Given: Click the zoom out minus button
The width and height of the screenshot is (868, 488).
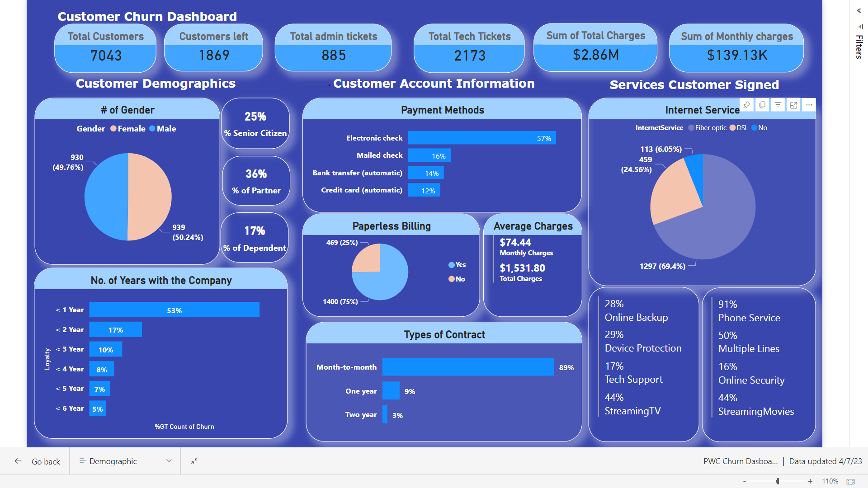Looking at the screenshot, I should pos(744,482).
